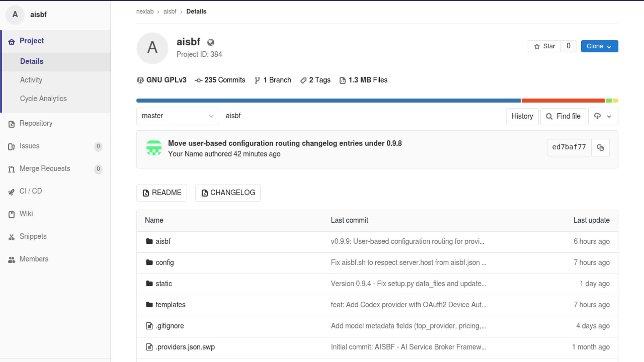
Task: Click the download source code icon
Action: click(x=597, y=116)
